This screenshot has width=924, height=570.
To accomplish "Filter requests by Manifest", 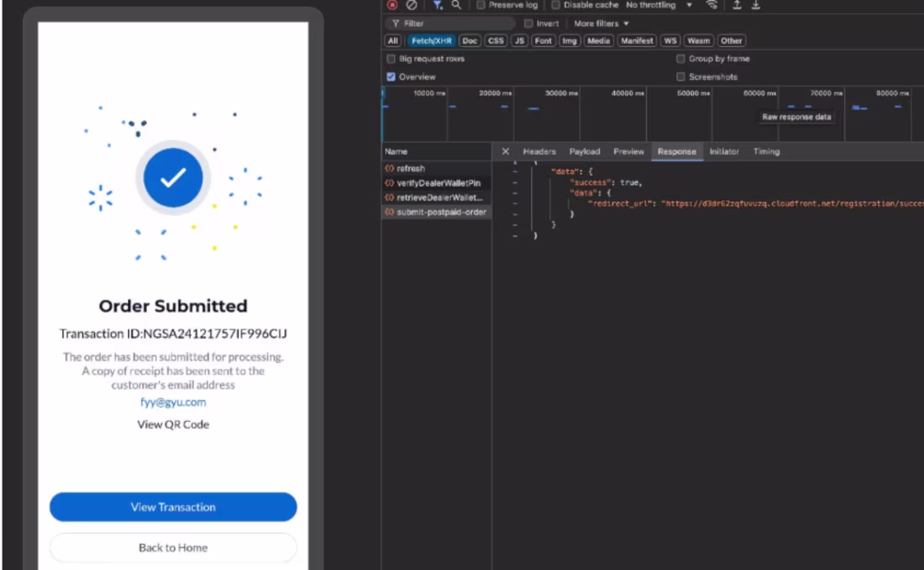I will pos(637,40).
